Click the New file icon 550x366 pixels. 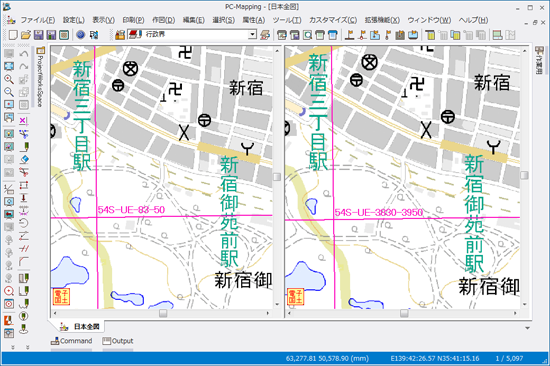coord(13,35)
